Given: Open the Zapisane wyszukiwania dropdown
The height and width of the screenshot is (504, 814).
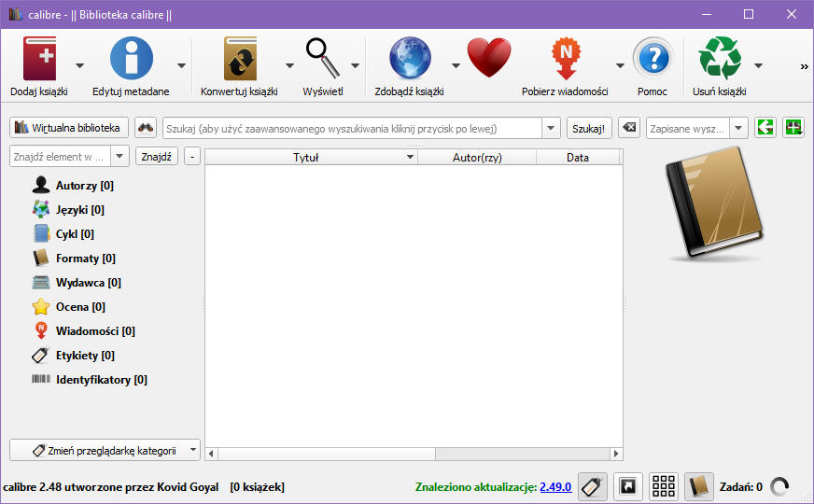Looking at the screenshot, I should (x=738, y=128).
